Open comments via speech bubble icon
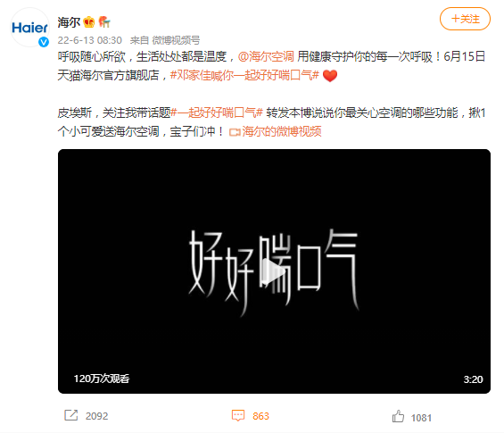 (x=238, y=416)
